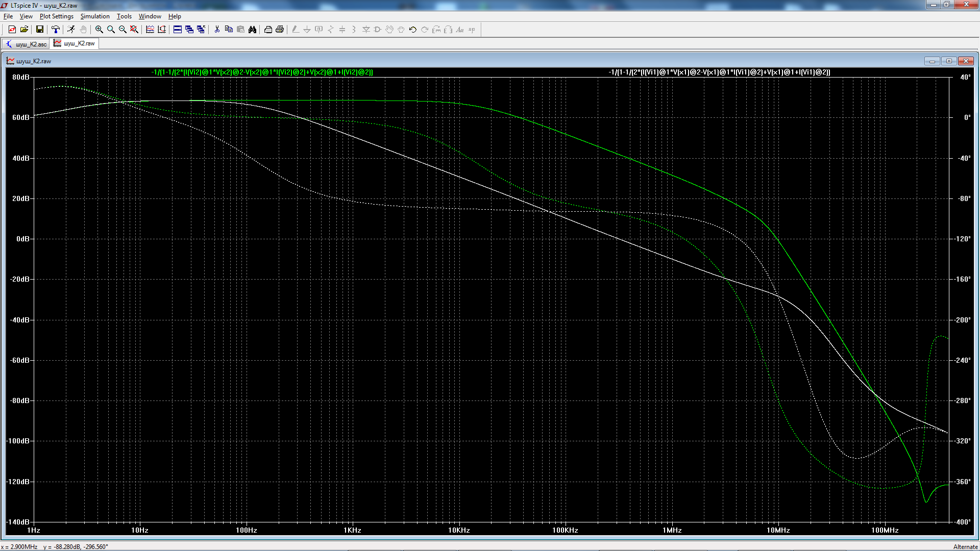The height and width of the screenshot is (551, 980).
Task: Open the Simulation menu
Action: [x=95, y=16]
